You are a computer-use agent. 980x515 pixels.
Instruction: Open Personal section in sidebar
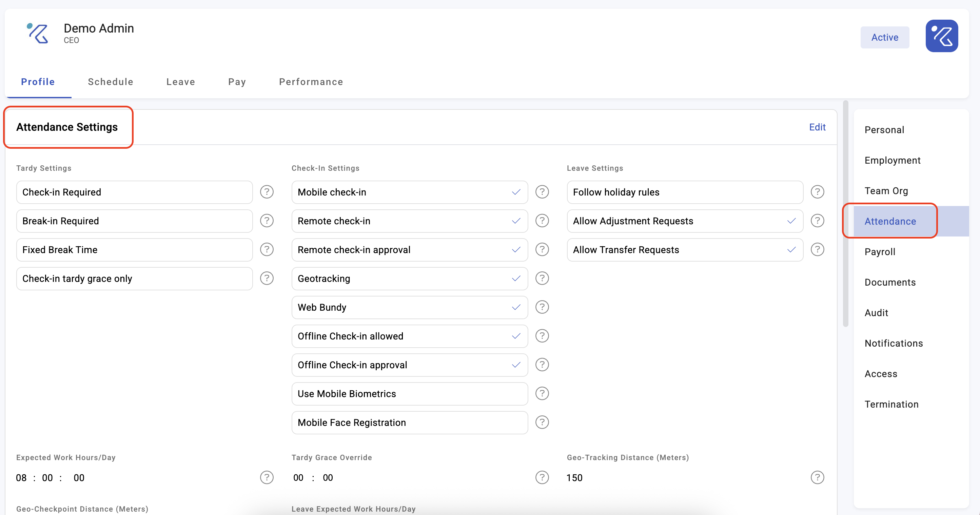pos(884,130)
